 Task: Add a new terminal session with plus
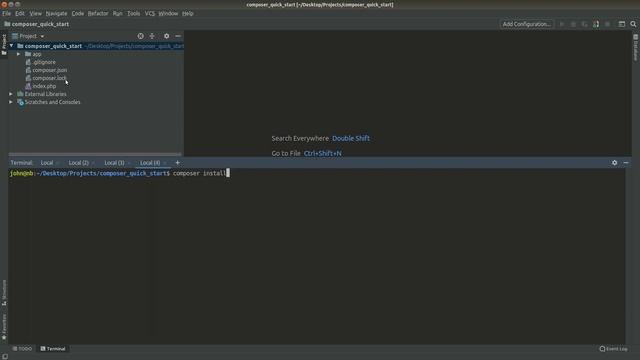[177, 162]
